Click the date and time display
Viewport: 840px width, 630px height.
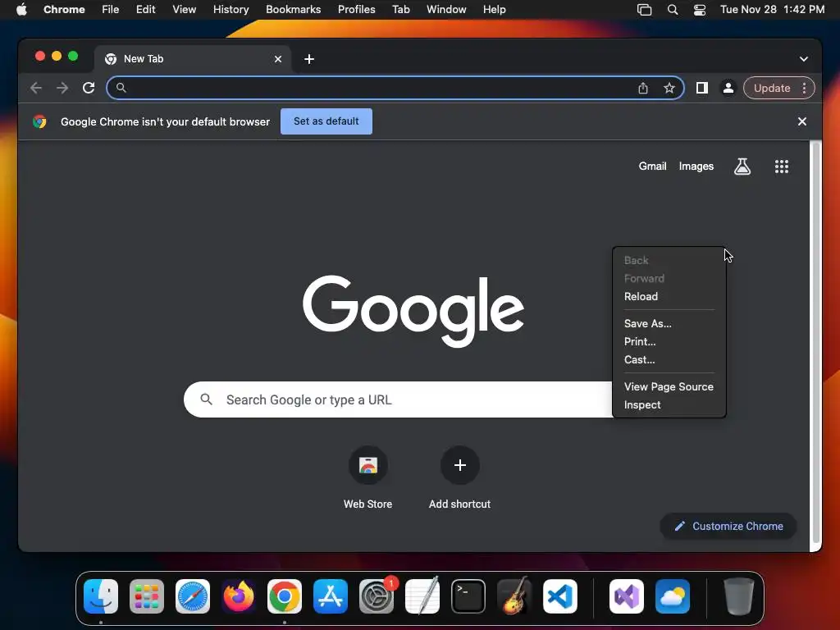[x=772, y=10]
